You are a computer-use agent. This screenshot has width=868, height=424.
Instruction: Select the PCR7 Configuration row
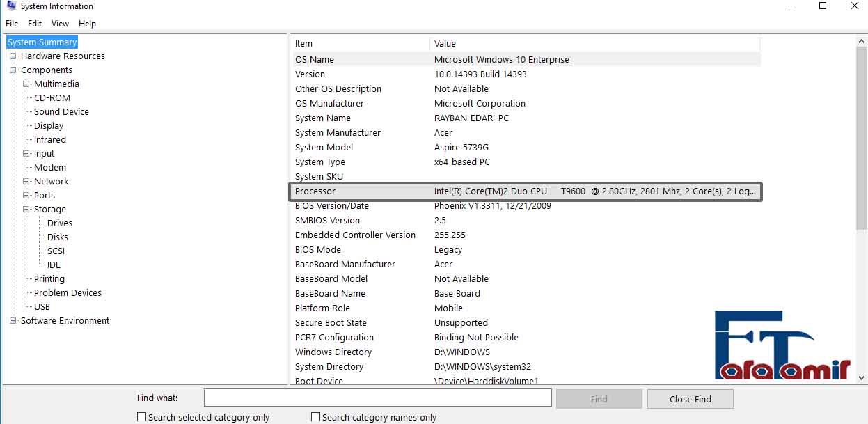tap(526, 338)
